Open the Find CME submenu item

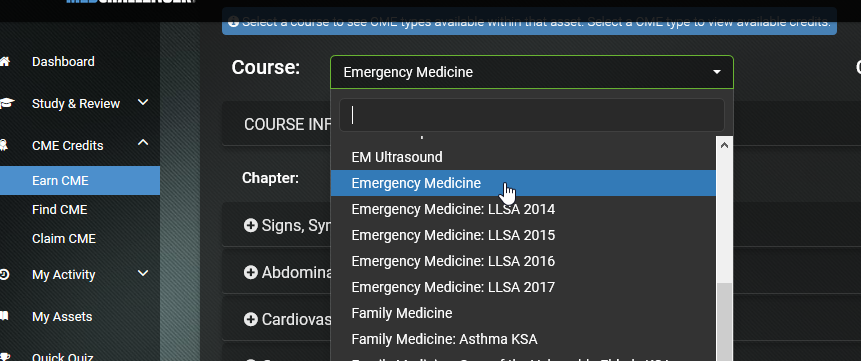60,210
